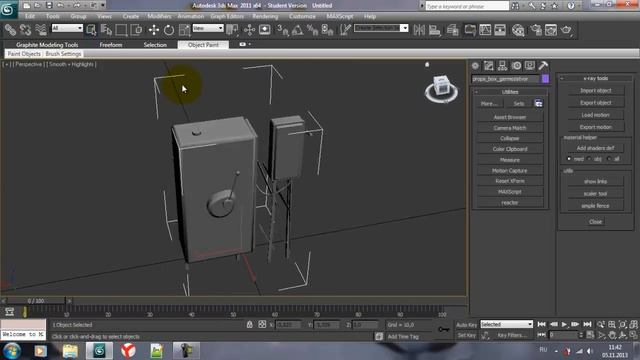640x360 pixels.
Task: Open the Windows Start button
Action: pos(11,351)
